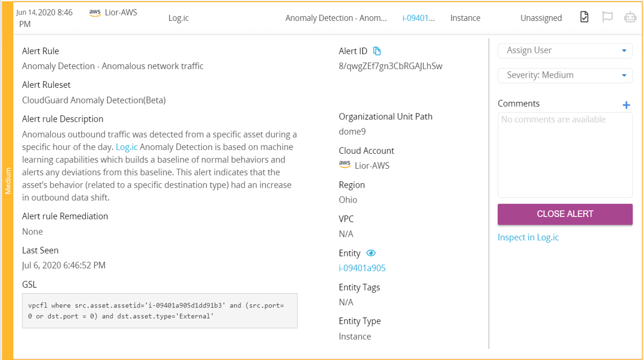644x360 pixels.
Task: Click the Log.ic source text in header row
Action: pos(178,18)
